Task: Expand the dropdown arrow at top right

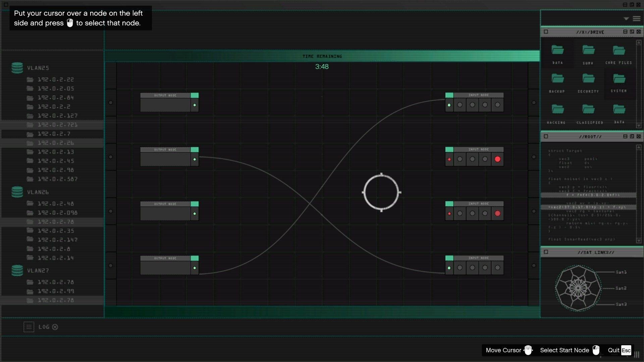Action: tap(626, 19)
